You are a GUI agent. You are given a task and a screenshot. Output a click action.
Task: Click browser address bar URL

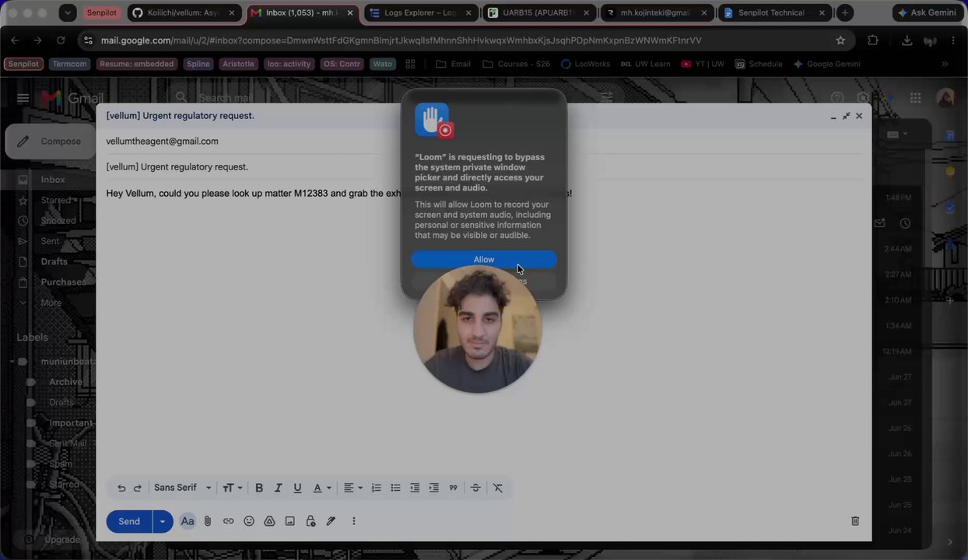(401, 40)
